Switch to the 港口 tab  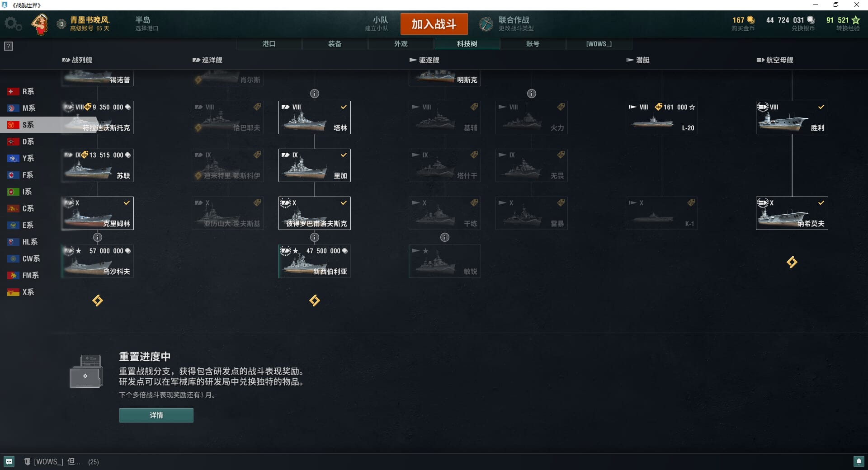[x=269, y=44]
